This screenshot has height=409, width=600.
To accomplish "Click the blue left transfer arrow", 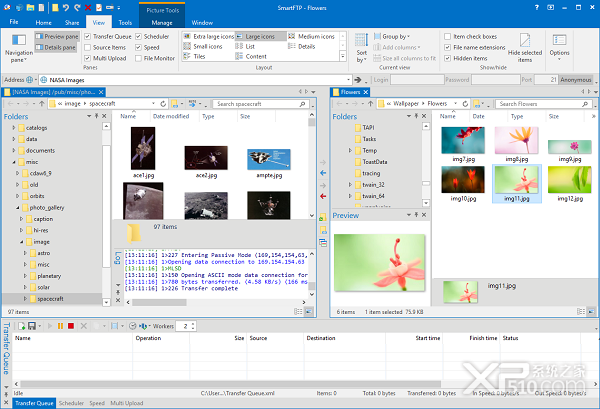I will (323, 173).
